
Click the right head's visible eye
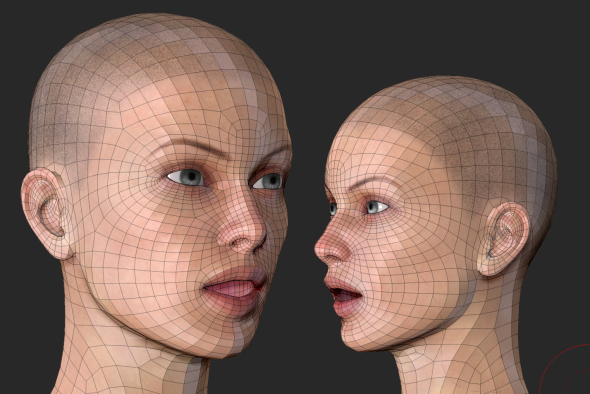[376, 207]
